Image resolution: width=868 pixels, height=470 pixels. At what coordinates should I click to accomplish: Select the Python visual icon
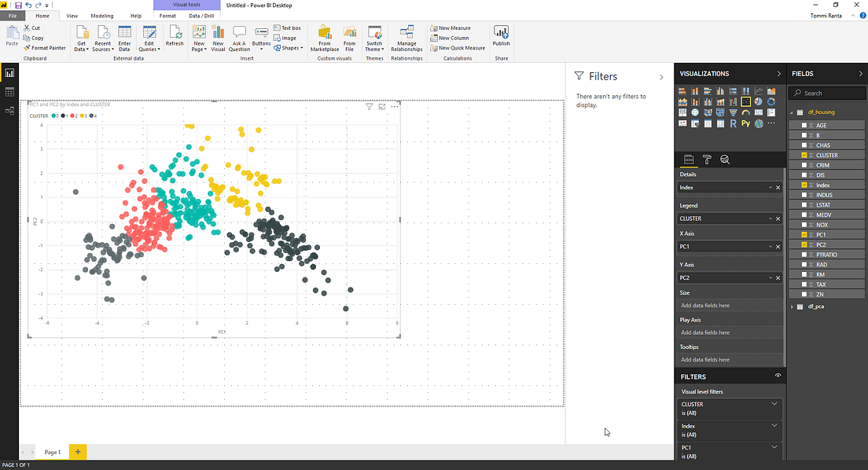click(x=745, y=123)
